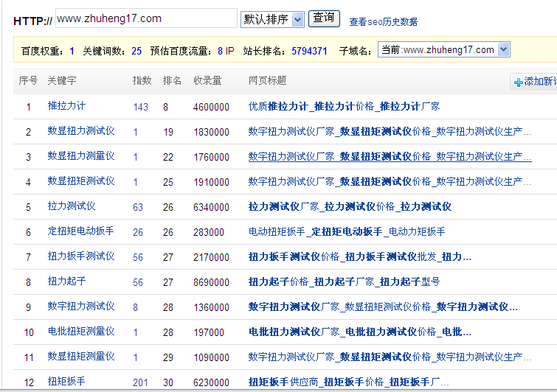Viewport: 557px width, 392px height.
Task: Click the 收录量 column header
Action: pos(207,80)
